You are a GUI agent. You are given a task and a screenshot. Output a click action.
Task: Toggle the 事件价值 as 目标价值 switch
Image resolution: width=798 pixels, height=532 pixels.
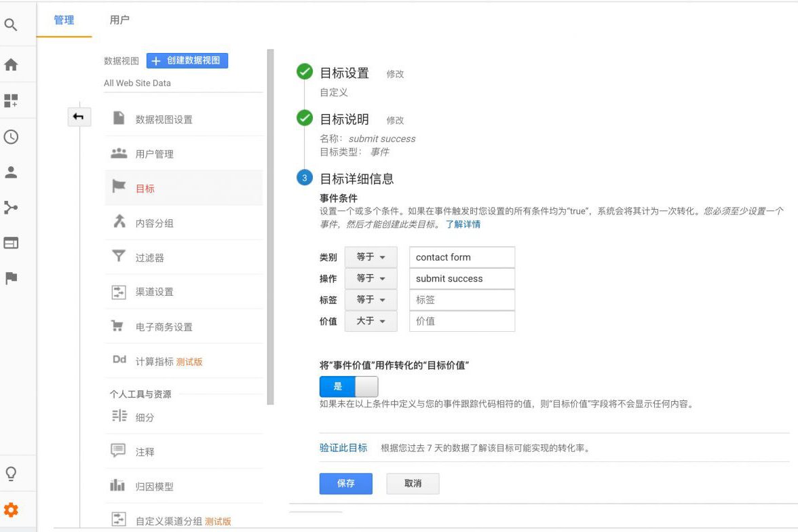click(349, 386)
